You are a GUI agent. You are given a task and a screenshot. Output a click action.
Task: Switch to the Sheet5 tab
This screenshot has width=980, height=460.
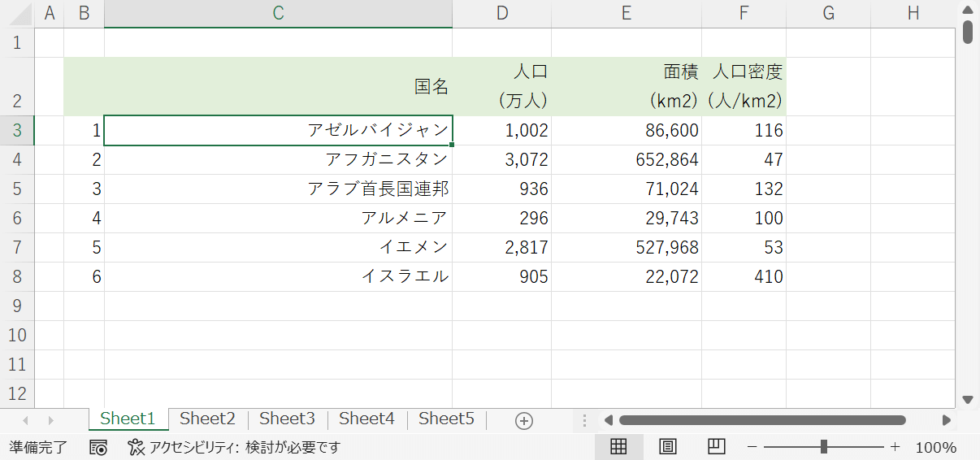(x=446, y=419)
